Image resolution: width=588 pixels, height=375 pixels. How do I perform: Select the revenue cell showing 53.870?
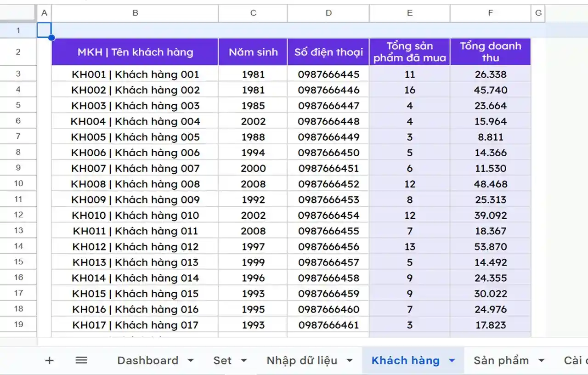click(490, 247)
